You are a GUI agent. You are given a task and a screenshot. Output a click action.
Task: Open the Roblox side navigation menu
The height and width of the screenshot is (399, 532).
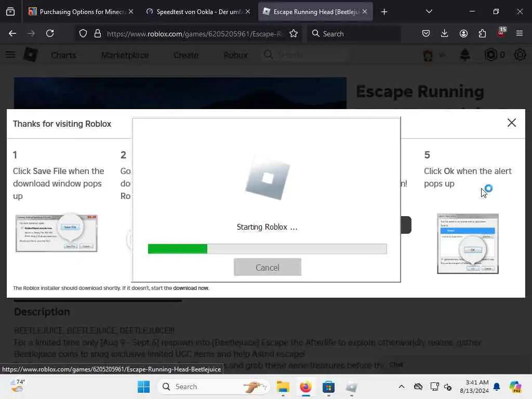pos(10,55)
